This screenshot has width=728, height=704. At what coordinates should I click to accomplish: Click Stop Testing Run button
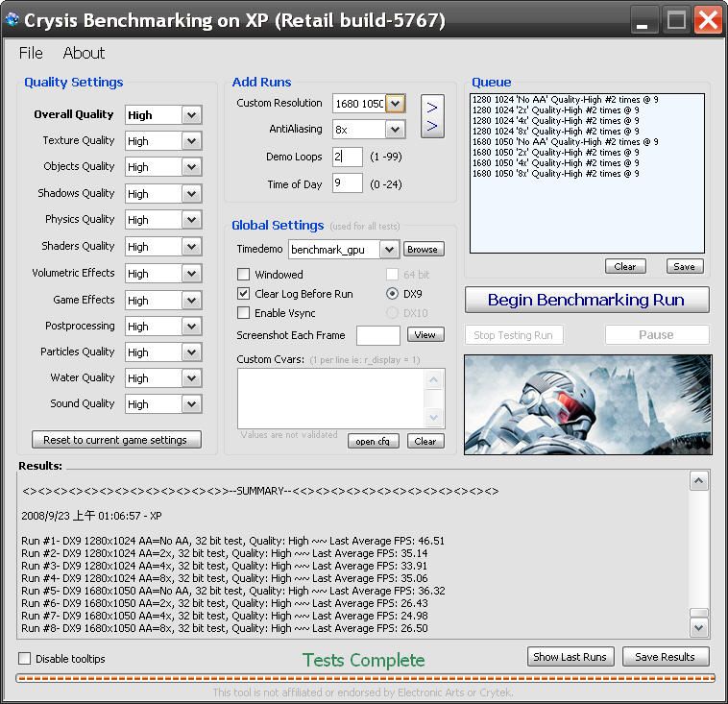[514, 335]
